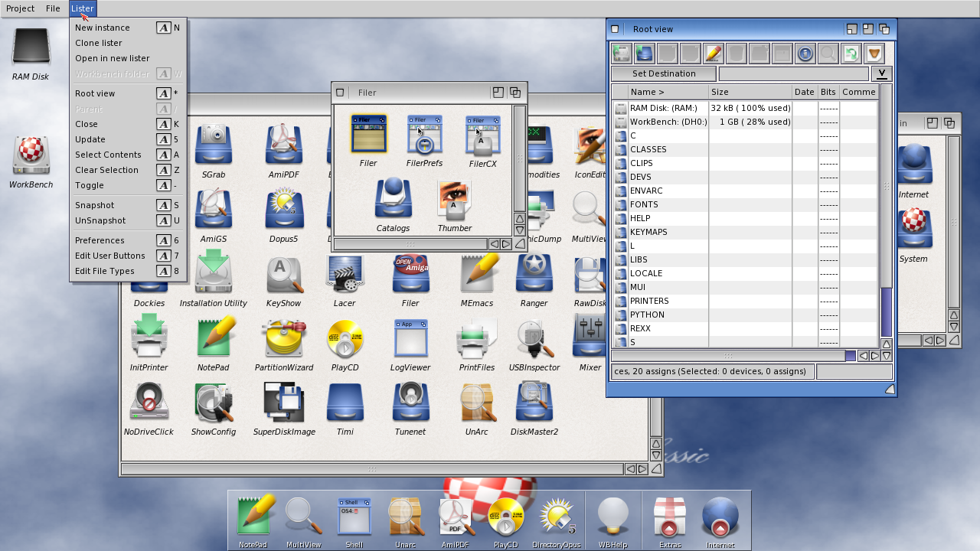Click the path text field in Root view

[x=794, y=73]
